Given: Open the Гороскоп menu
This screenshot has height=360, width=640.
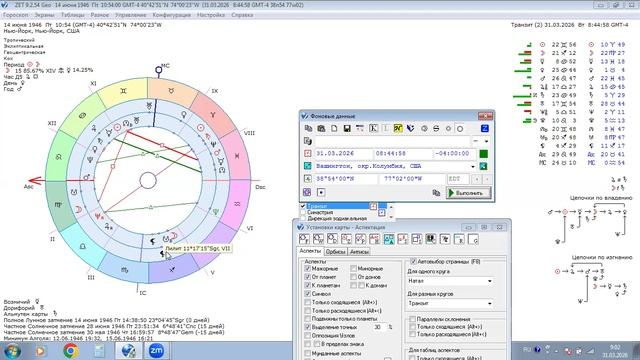Looking at the screenshot, I should (x=16, y=15).
